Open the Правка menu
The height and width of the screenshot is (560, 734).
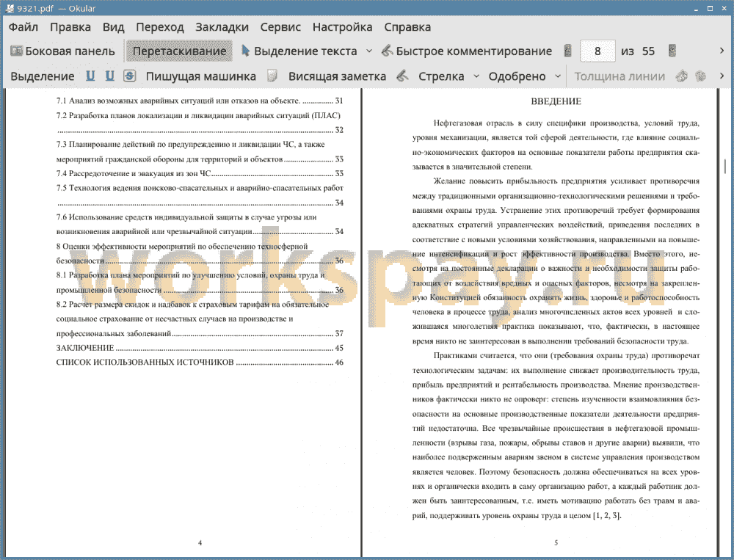pyautogui.click(x=70, y=27)
